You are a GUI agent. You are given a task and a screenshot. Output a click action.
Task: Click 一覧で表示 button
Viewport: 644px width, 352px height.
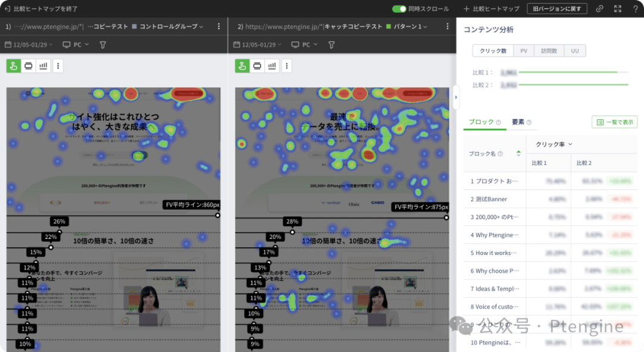(x=614, y=122)
